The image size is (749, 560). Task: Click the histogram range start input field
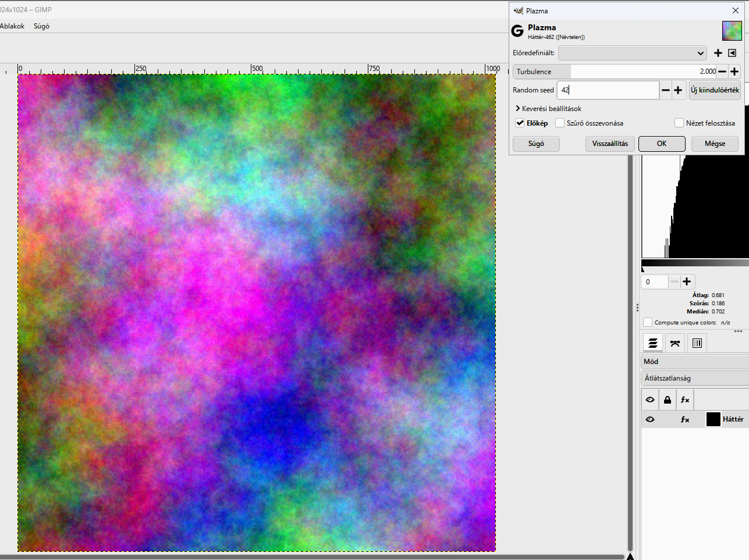655,281
